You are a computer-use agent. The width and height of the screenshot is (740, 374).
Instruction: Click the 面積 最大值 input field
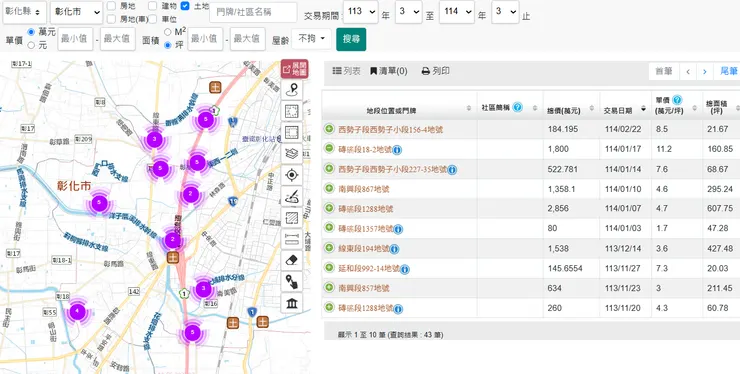pos(248,39)
